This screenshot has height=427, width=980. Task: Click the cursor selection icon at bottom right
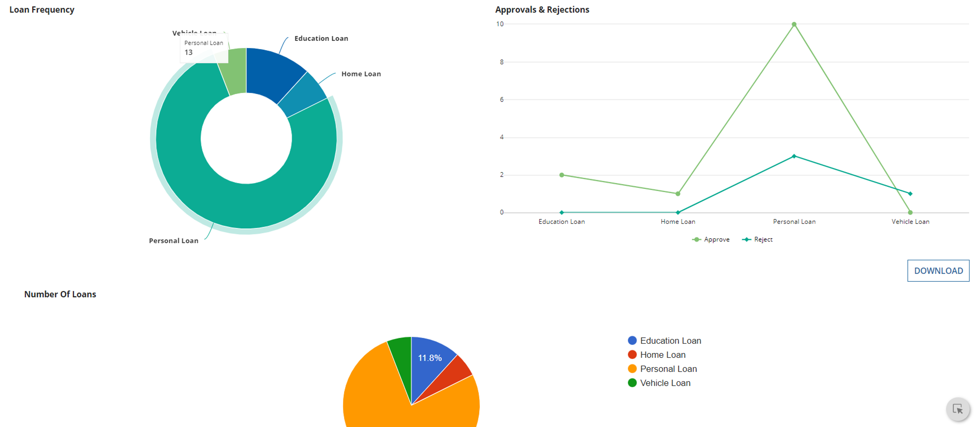tap(958, 409)
